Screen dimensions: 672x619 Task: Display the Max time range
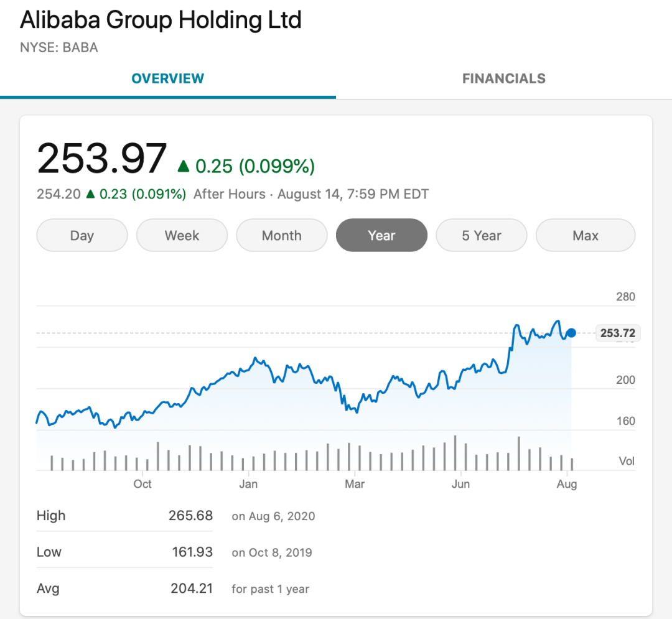coord(586,236)
